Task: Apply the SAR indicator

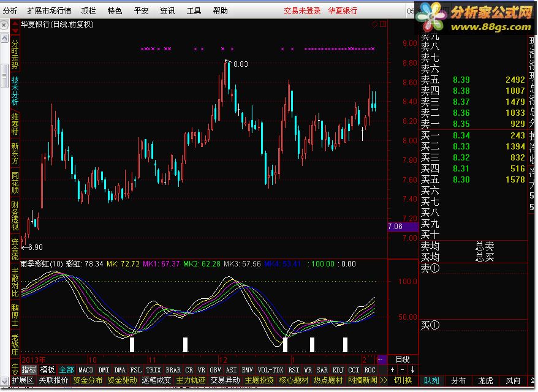Action: click(322, 370)
